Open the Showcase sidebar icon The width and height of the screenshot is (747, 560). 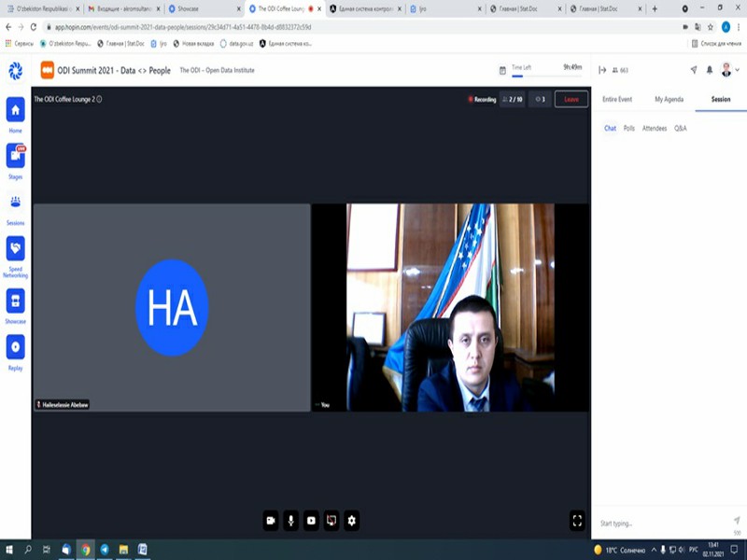point(15,301)
